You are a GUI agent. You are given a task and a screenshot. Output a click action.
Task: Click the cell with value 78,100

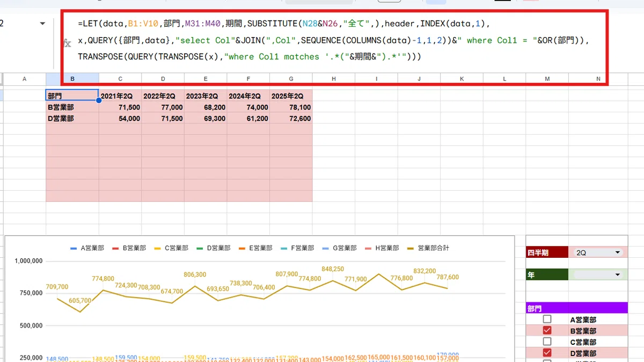[x=291, y=107]
